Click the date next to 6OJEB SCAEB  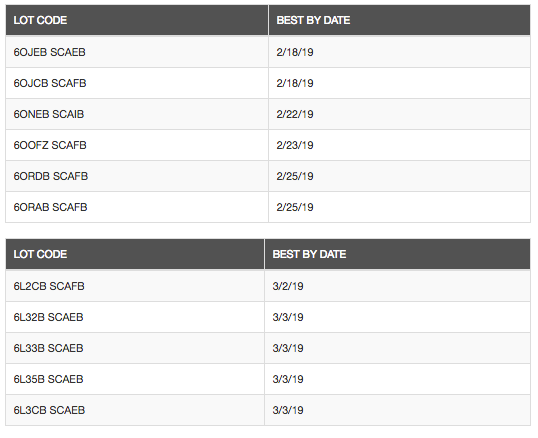click(295, 52)
